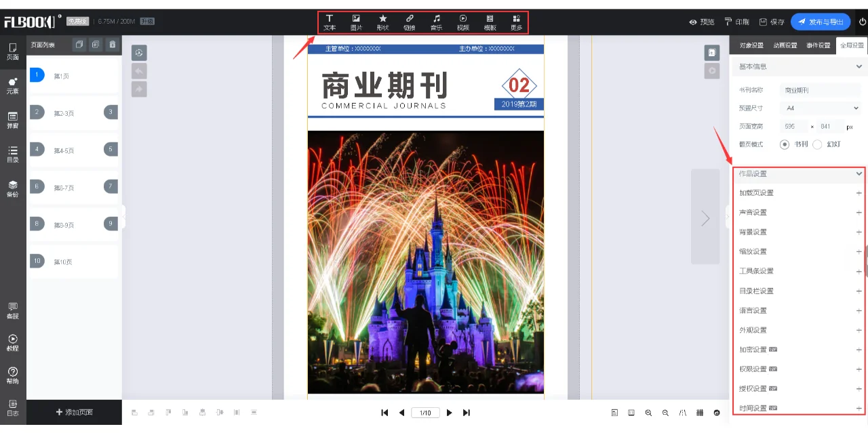868x433 pixels.
Task: Switch to 对象设置 tab
Action: click(751, 45)
